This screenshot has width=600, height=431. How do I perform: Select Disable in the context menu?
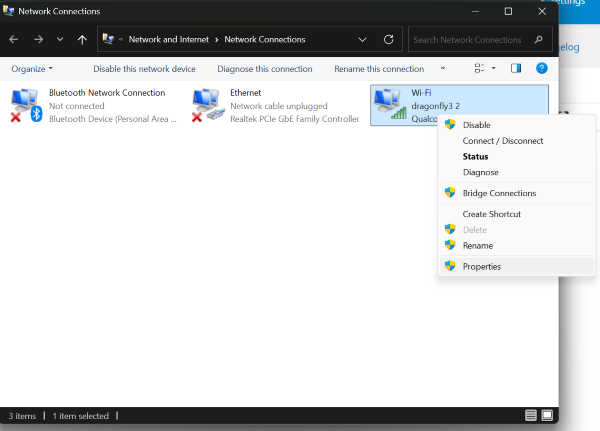click(476, 125)
